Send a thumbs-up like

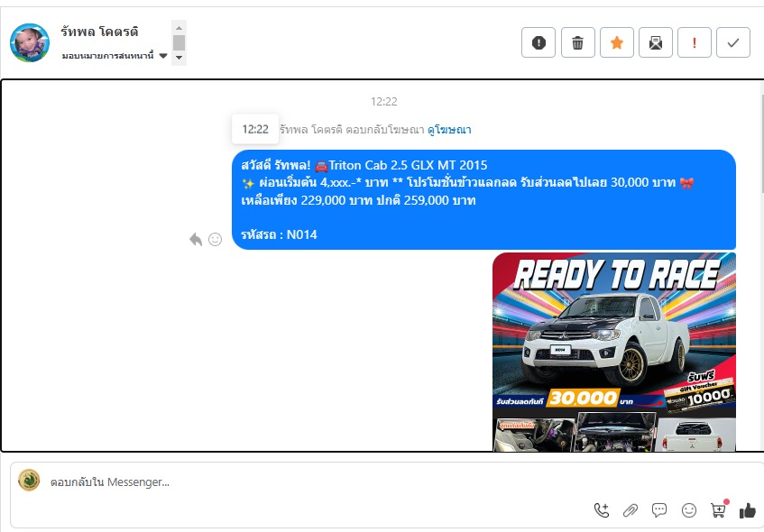click(x=748, y=510)
